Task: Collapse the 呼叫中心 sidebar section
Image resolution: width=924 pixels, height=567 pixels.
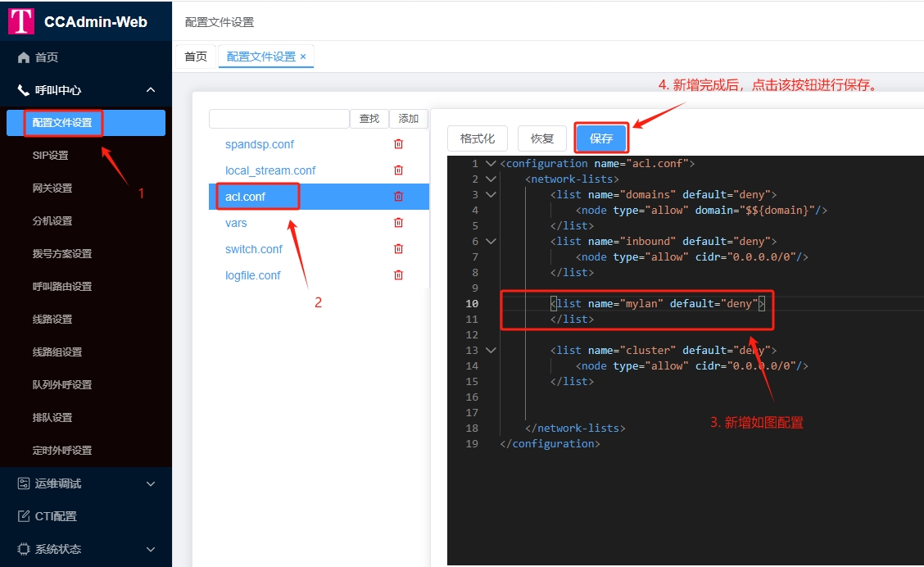Action: [x=150, y=90]
